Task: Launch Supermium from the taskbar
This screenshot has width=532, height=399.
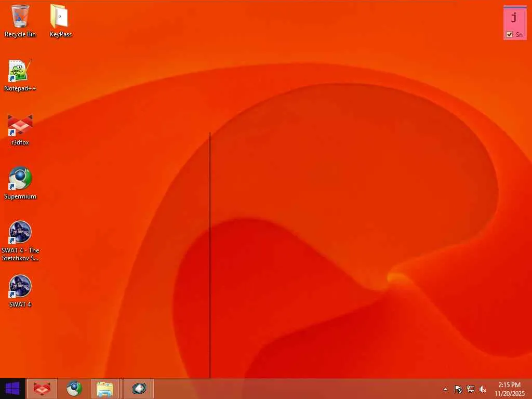Action: click(74, 389)
